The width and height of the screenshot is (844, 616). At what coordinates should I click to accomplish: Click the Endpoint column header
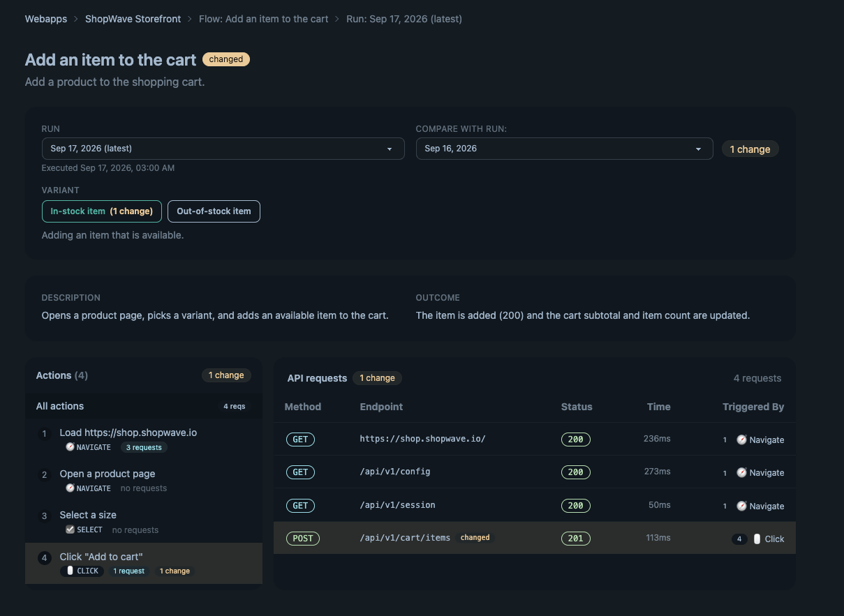381,407
